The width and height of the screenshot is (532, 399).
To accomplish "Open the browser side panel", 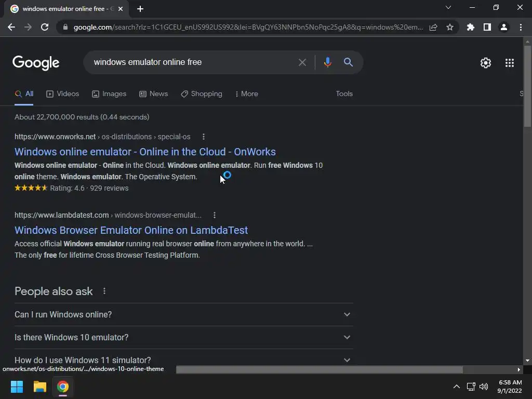I will point(487,27).
